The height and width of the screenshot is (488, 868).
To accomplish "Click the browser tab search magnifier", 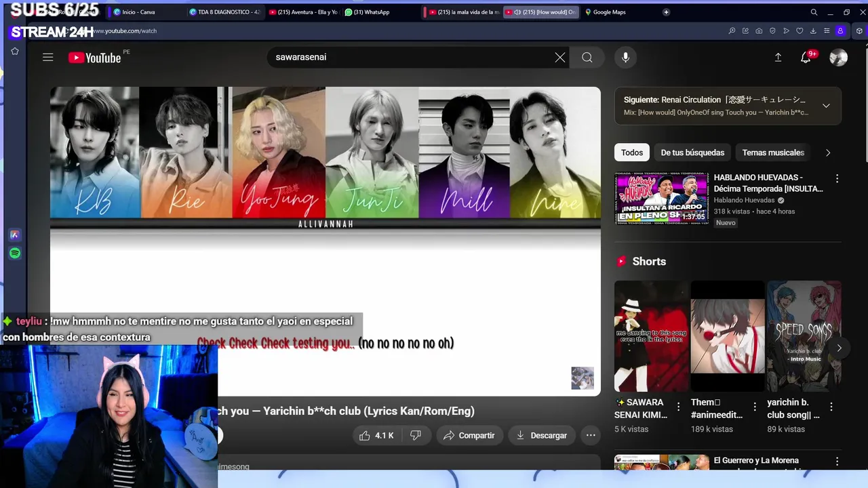I will click(814, 12).
